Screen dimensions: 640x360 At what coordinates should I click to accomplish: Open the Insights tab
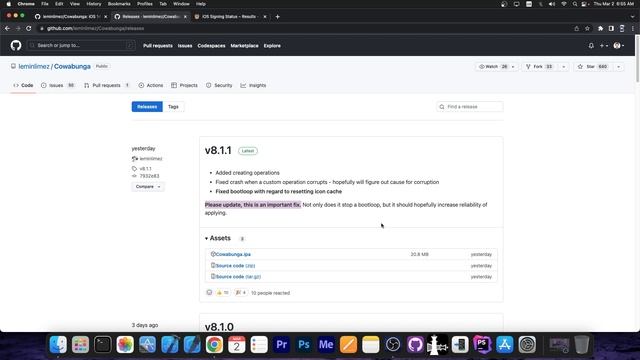(x=253, y=85)
